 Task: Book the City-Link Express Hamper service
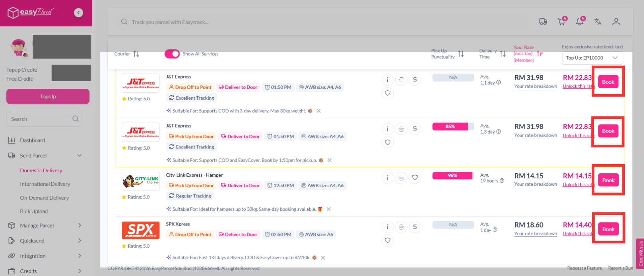(x=608, y=180)
